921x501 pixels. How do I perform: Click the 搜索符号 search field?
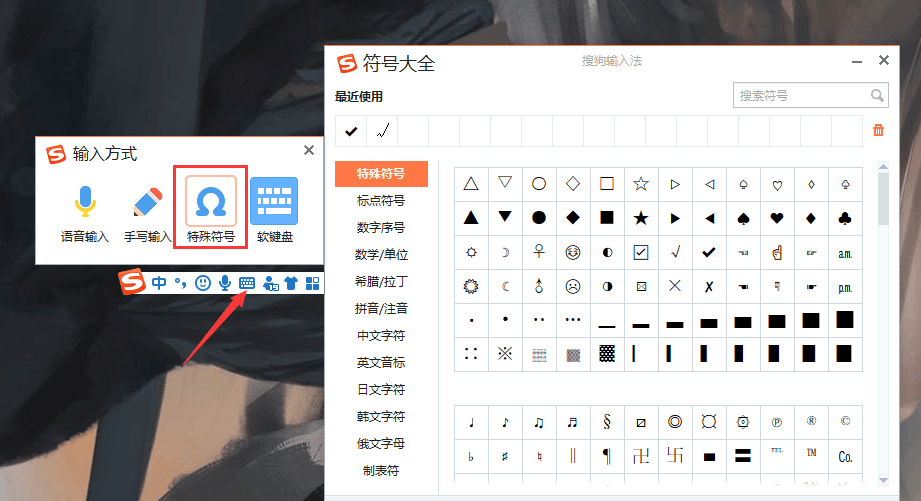click(x=801, y=96)
